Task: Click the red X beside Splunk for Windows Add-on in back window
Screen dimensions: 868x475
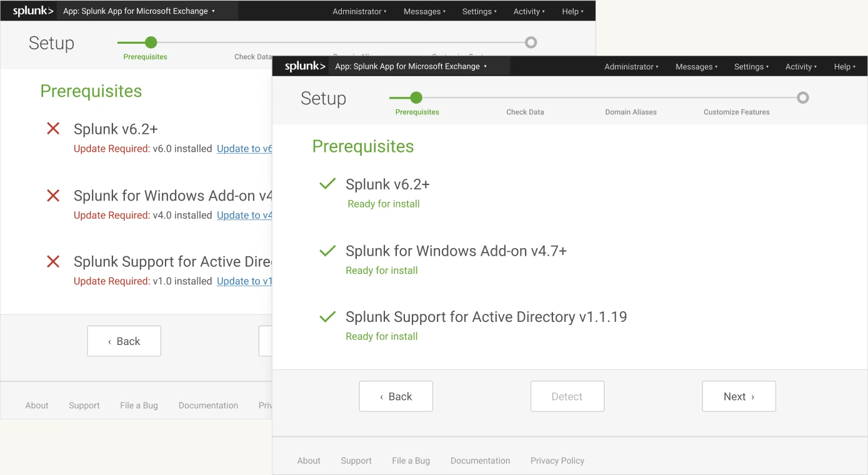Action: tap(54, 196)
